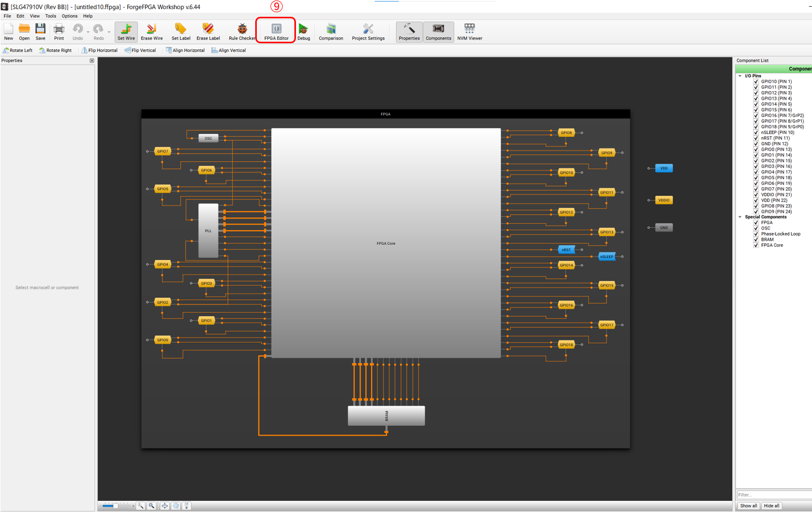Click Rotate Right

pyautogui.click(x=55, y=50)
